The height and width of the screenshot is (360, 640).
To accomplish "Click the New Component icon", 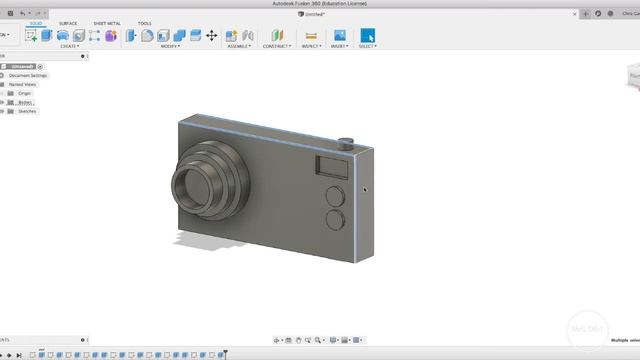I will (x=231, y=36).
